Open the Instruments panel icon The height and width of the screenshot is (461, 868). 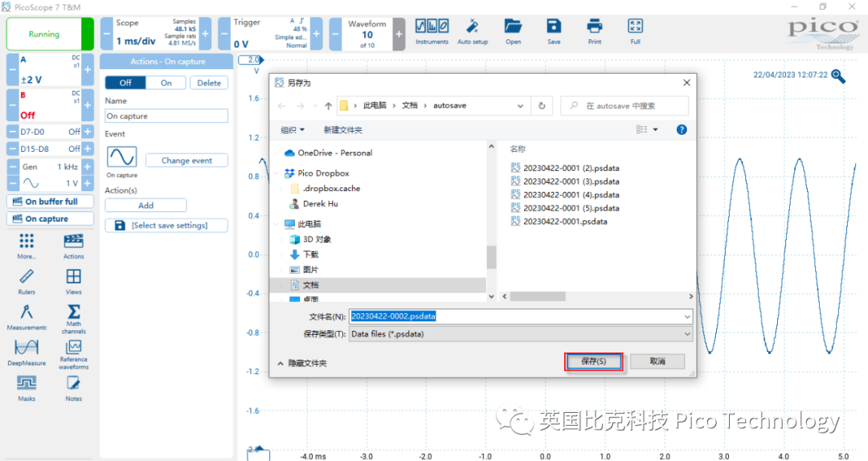(x=432, y=26)
